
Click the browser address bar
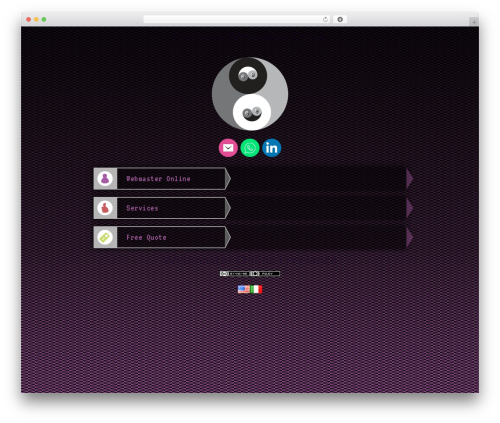point(237,19)
